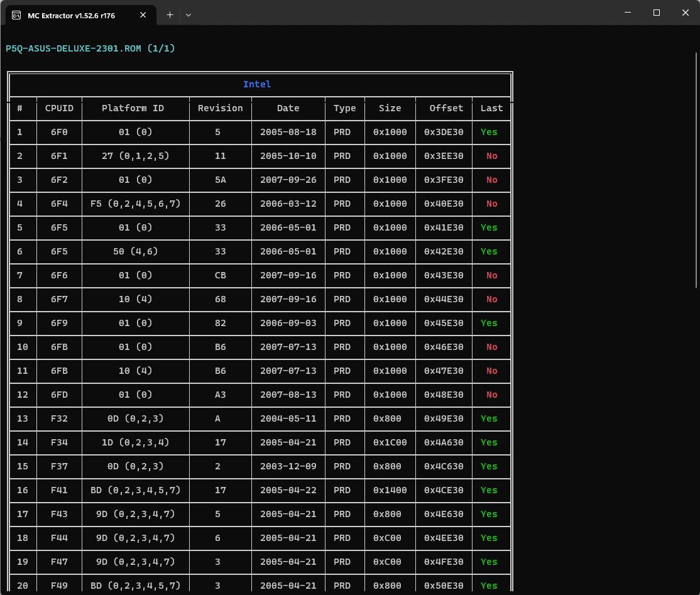Click offset 0x3DE30

pyautogui.click(x=444, y=132)
